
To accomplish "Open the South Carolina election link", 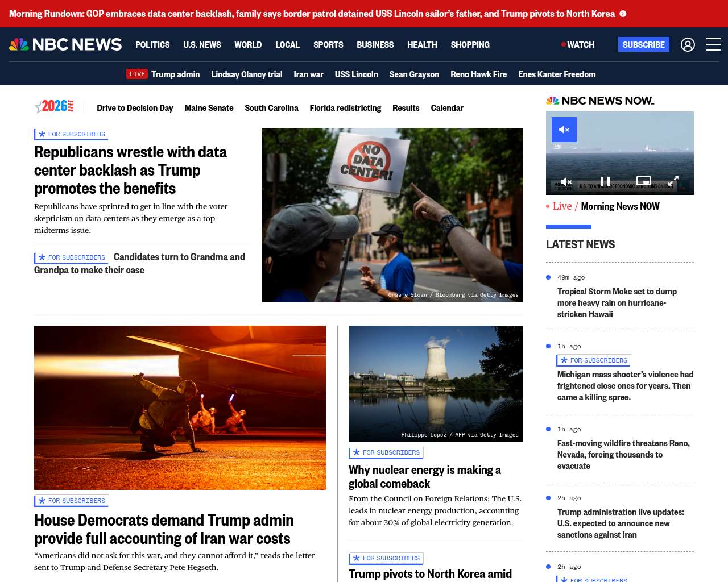I will [x=271, y=107].
